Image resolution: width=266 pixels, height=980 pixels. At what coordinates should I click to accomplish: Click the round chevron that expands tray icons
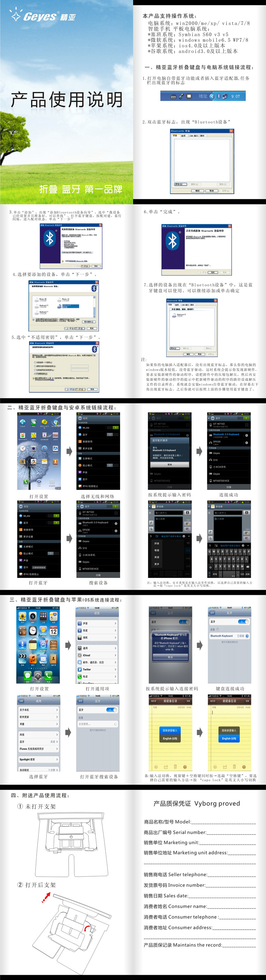click(x=212, y=96)
